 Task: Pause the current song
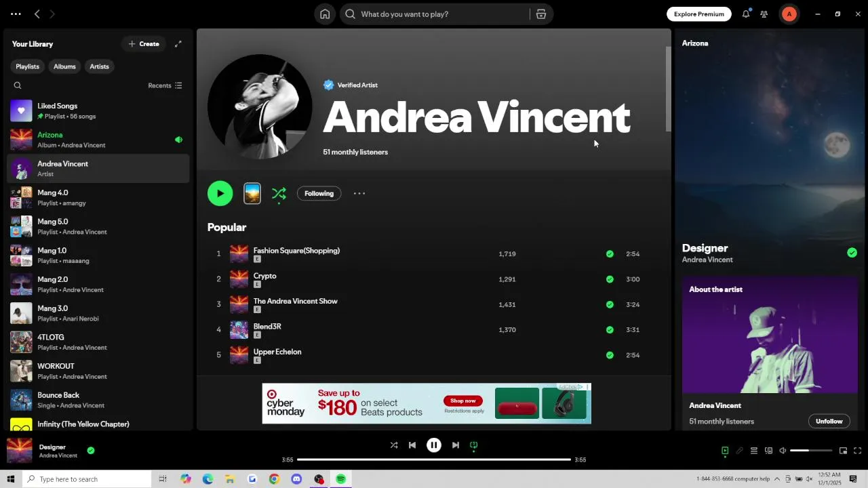click(434, 445)
